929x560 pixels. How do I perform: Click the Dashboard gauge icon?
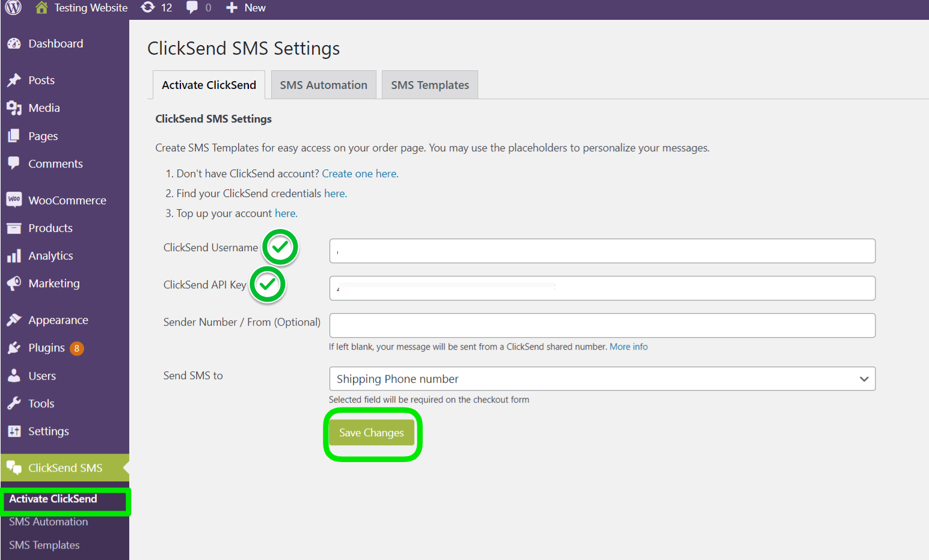(14, 43)
